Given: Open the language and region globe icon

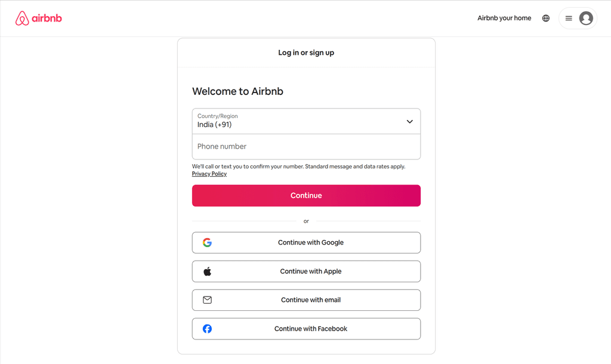Looking at the screenshot, I should [546, 18].
